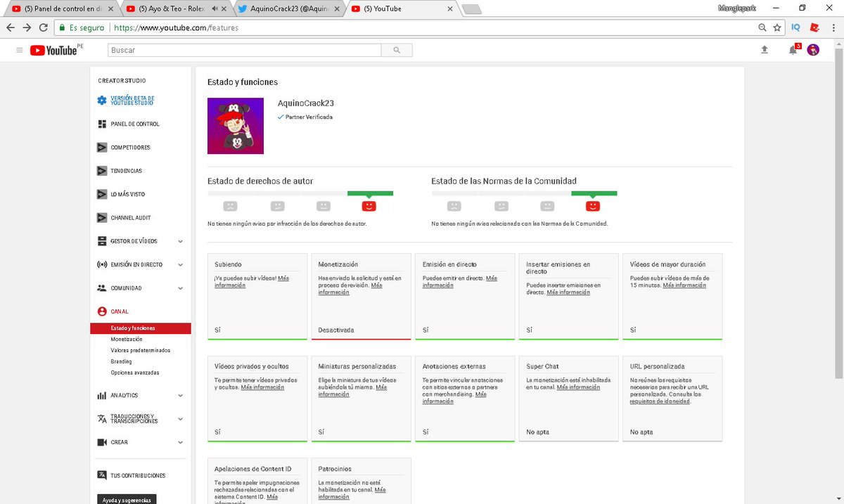Click the Comunidad people icon
The height and width of the screenshot is (504, 844).
(102, 288)
